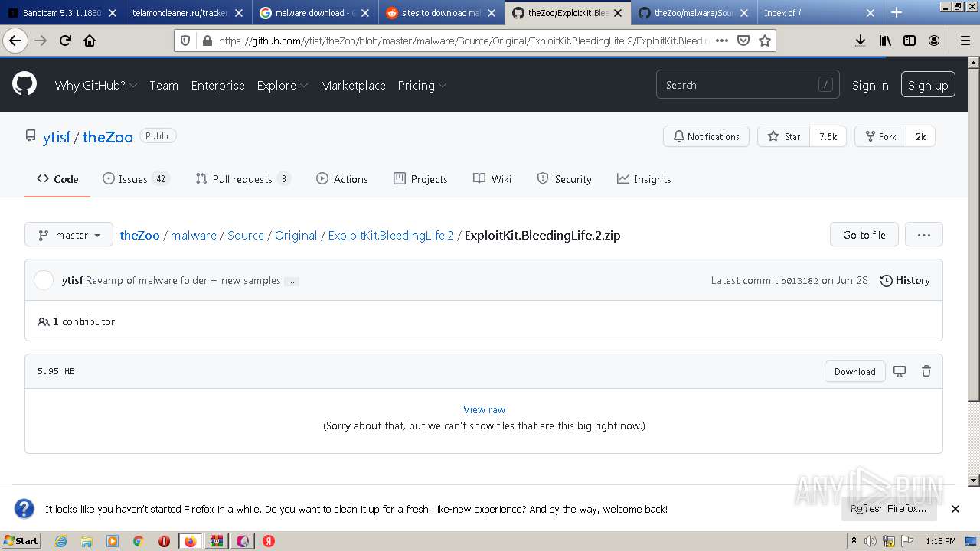Show sidebars in Firefox
This screenshot has width=980, height=551.
(x=910, y=41)
